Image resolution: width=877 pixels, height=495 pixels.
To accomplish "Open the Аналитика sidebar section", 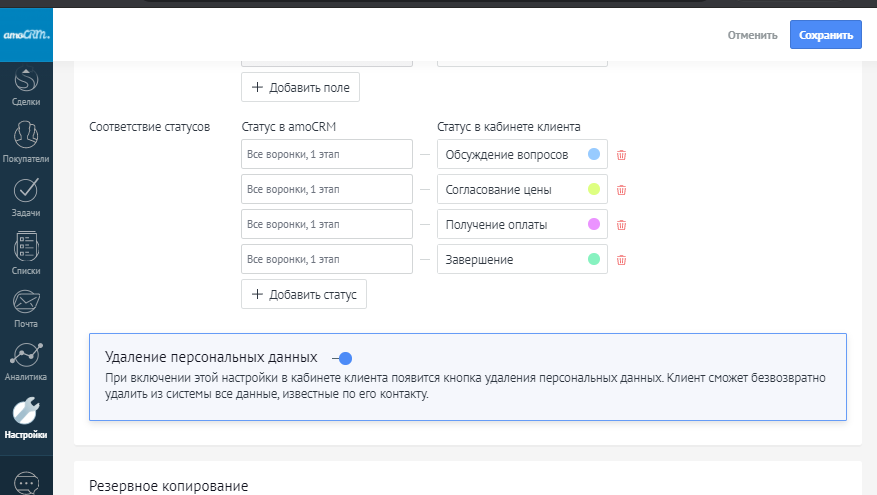I will point(26,360).
